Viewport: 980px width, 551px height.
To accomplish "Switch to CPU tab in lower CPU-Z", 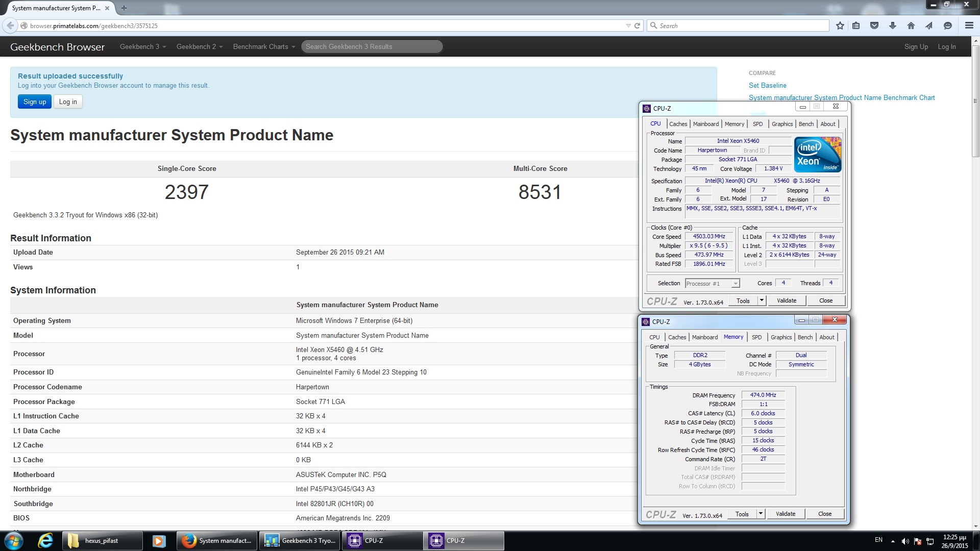I will pos(654,337).
